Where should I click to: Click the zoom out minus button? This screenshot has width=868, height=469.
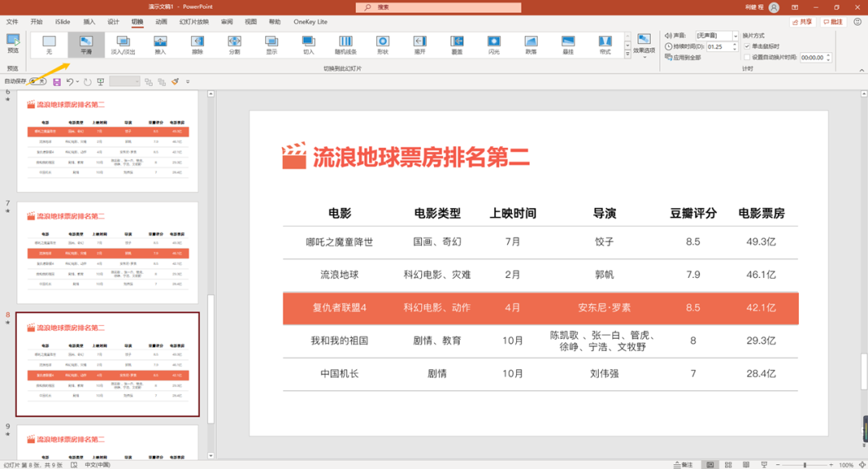click(778, 465)
